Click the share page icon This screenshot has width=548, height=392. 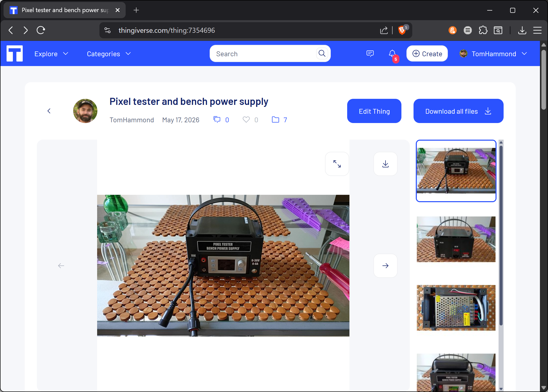tap(384, 30)
